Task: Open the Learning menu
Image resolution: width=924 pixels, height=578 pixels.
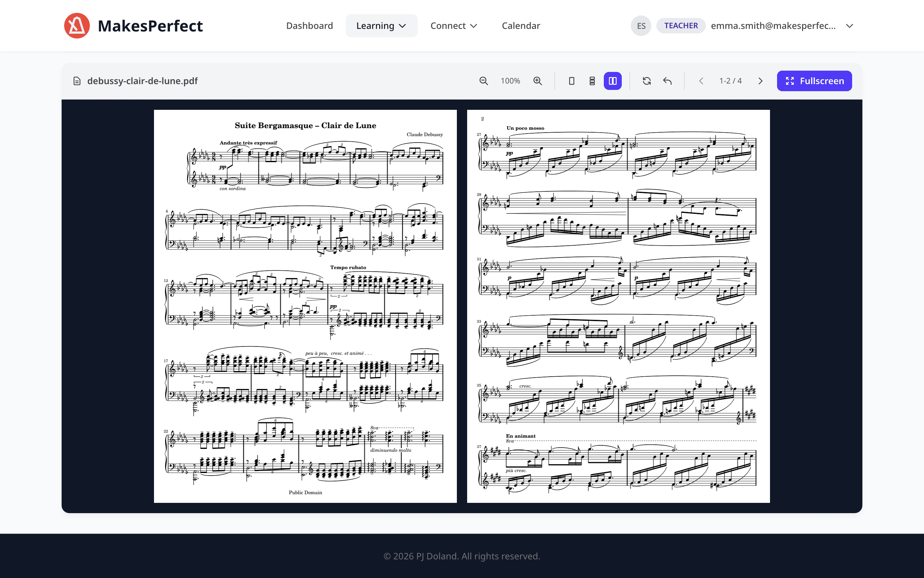Action: tap(381, 26)
